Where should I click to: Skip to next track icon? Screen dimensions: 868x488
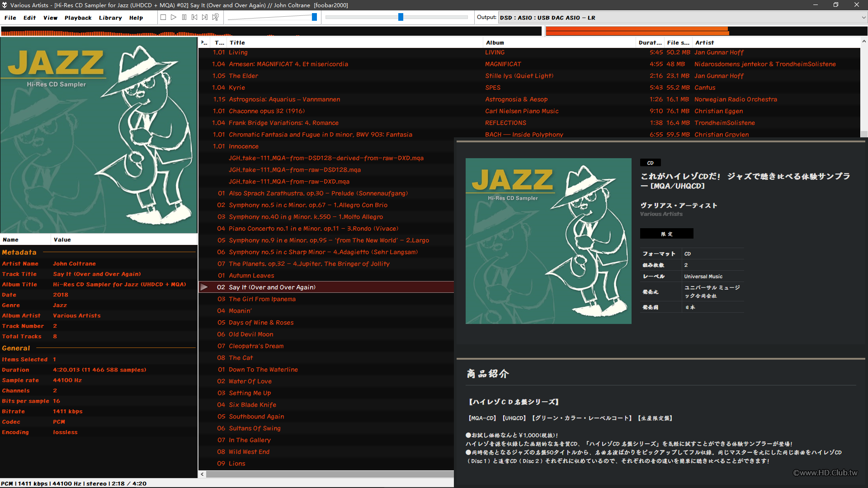(x=205, y=17)
